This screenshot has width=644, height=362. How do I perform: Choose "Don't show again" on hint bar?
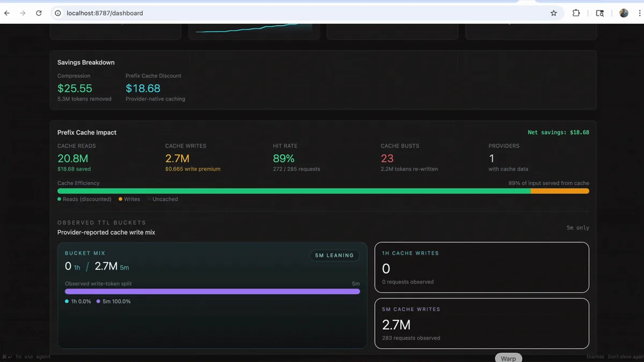pos(626,357)
